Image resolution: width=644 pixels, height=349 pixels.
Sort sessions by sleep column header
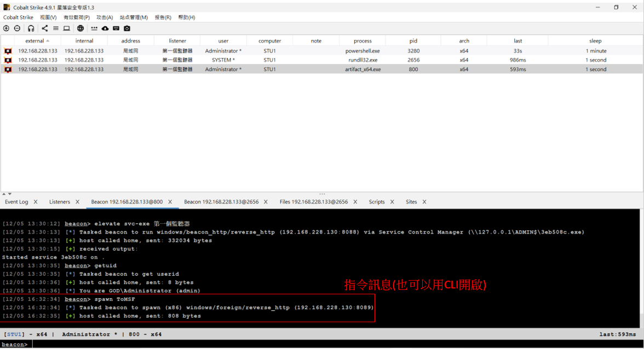point(595,40)
